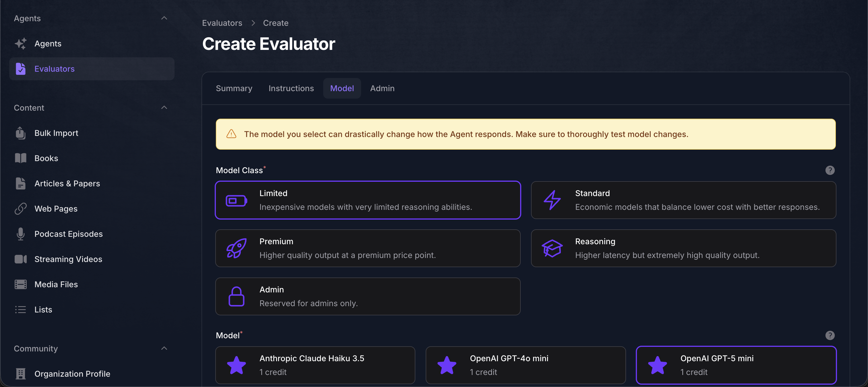868x387 pixels.
Task: Click the Web Pages link icon
Action: tap(21, 209)
